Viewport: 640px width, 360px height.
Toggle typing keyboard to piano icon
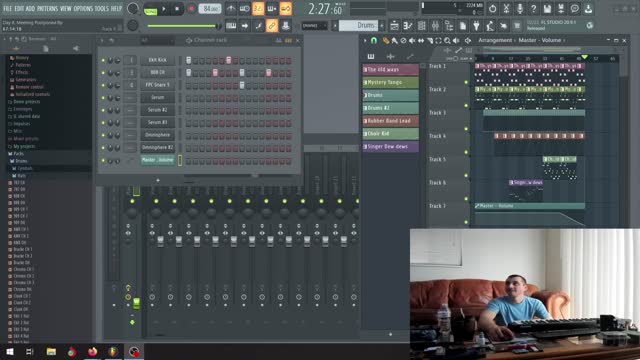(x=231, y=26)
